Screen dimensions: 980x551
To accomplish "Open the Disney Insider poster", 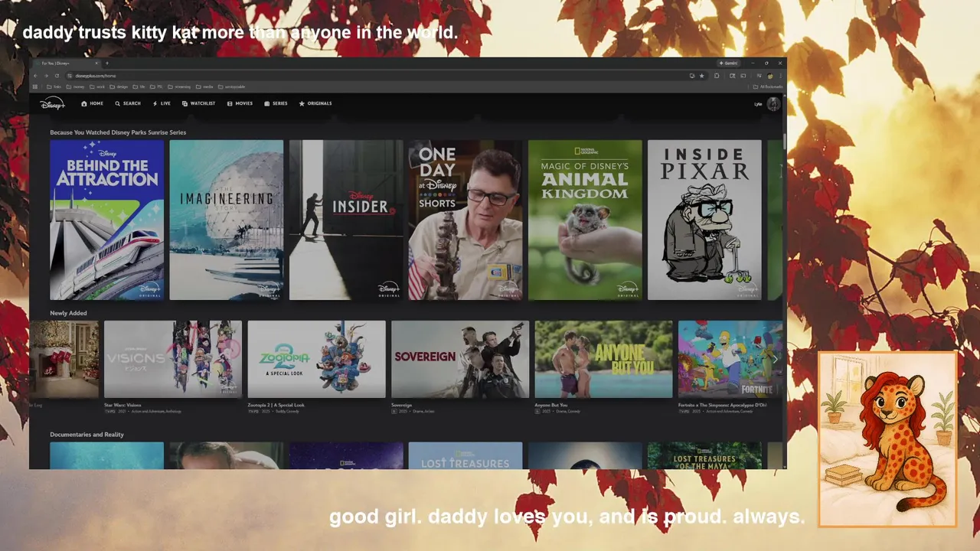I will click(x=345, y=220).
